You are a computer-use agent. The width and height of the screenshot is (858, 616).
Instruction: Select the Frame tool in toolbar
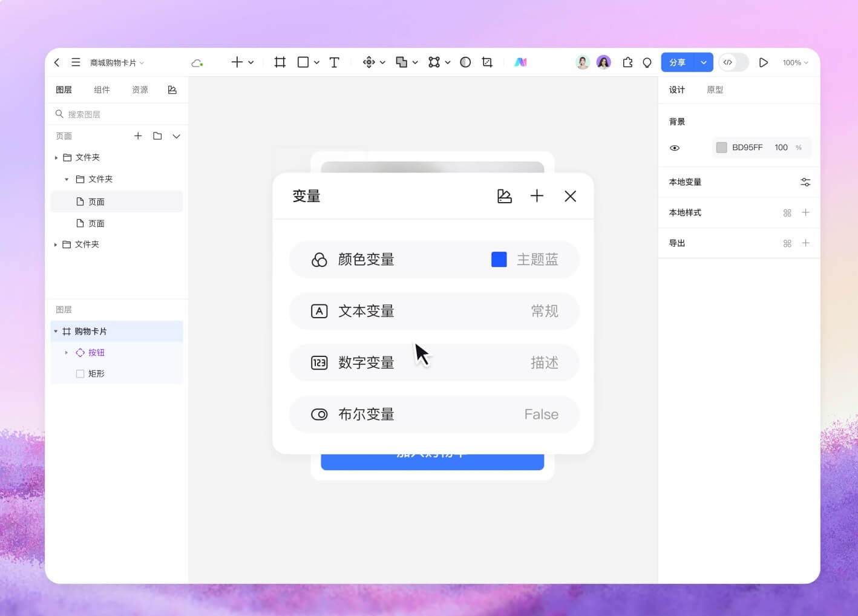pos(280,62)
